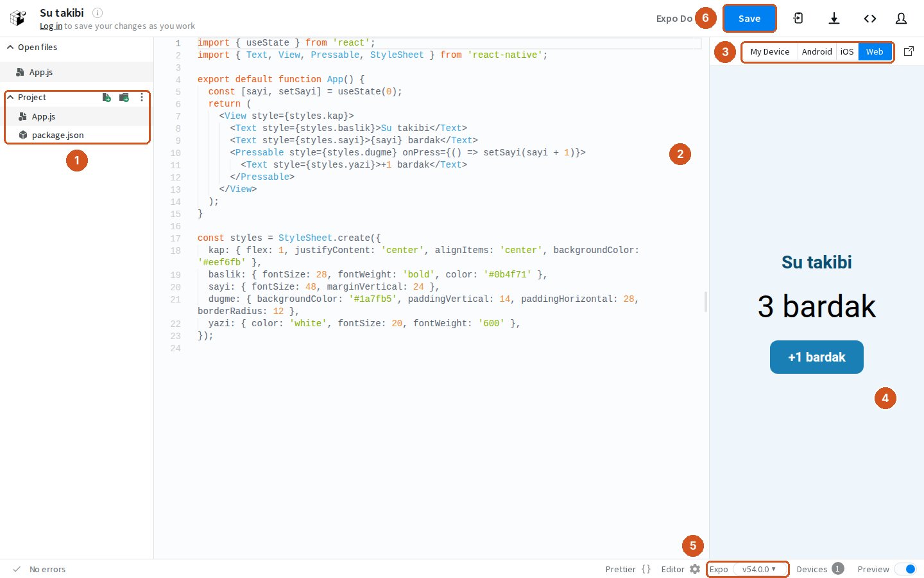Click the No errors status
The image size is (924, 578).
click(x=47, y=570)
